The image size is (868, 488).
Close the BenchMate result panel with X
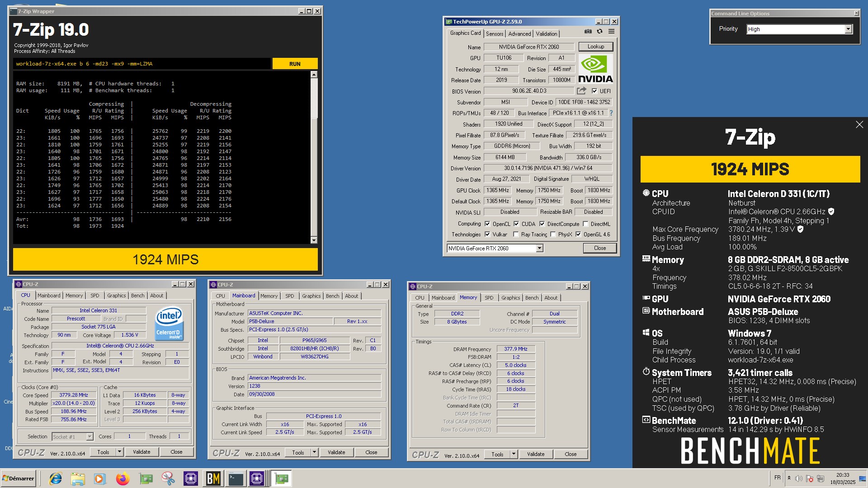coord(859,125)
